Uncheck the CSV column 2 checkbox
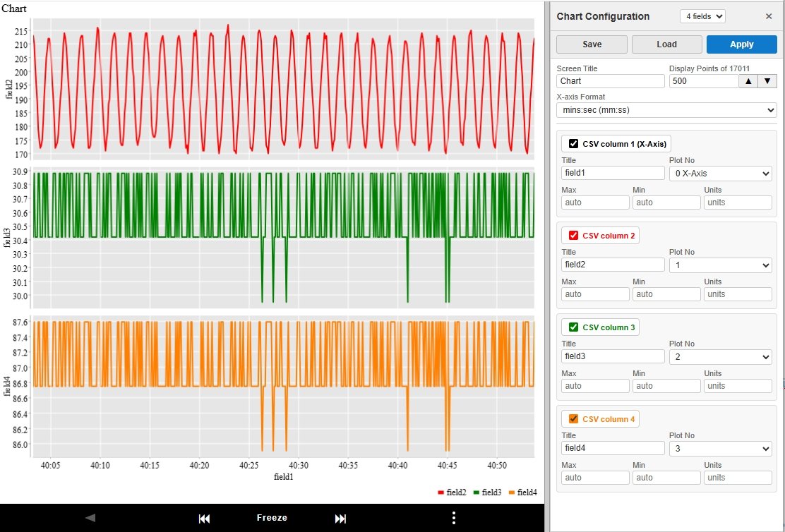 573,236
